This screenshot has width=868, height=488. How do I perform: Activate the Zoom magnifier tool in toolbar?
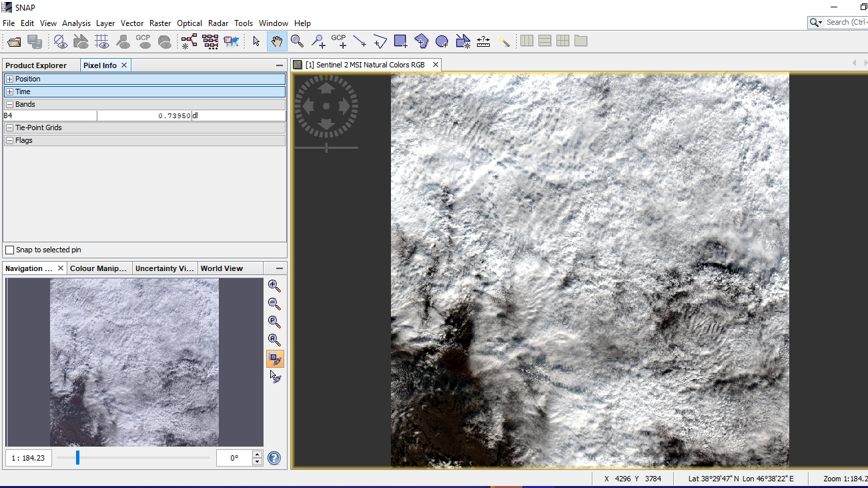tap(297, 41)
